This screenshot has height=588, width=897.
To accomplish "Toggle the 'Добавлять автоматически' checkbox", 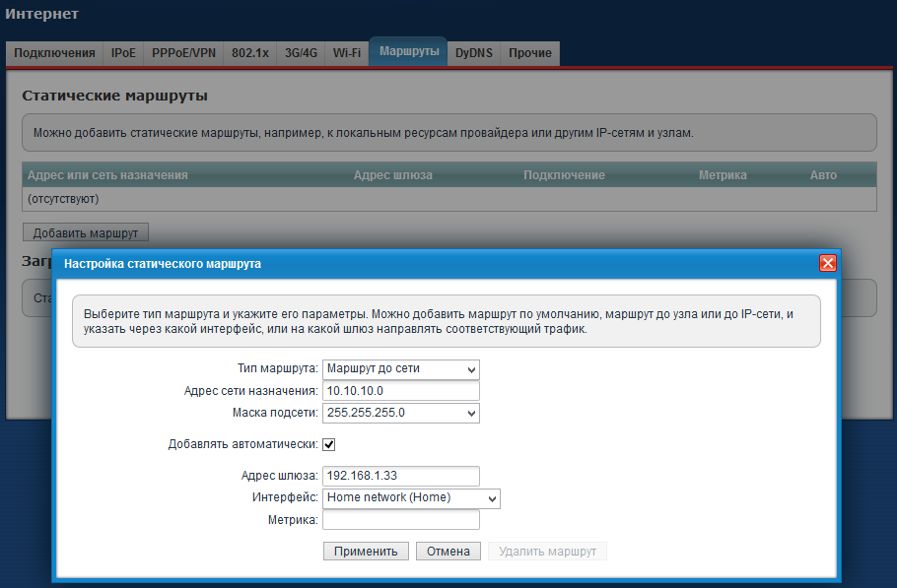I will pos(329,444).
